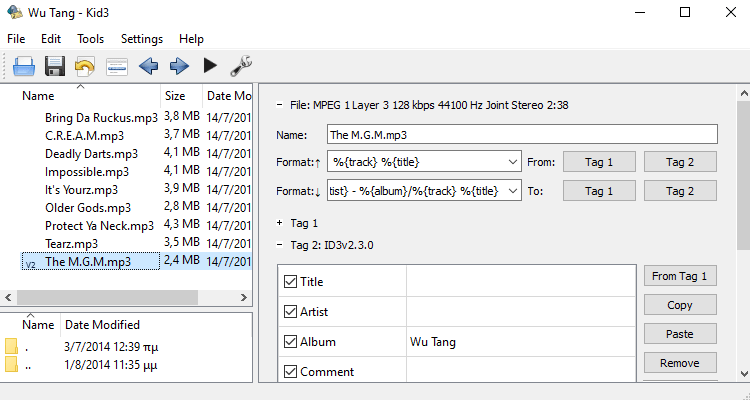The width and height of the screenshot is (750, 400).
Task: Click the Open folder toolbar icon
Action: pos(24,66)
